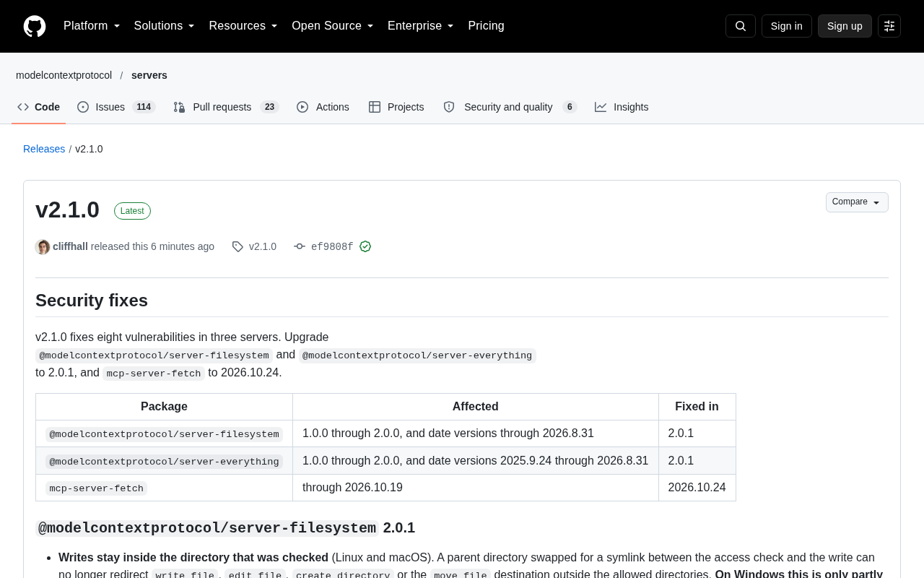Open the modelcontextprotocol organization link
This screenshot has height=578, width=924.
(x=64, y=75)
